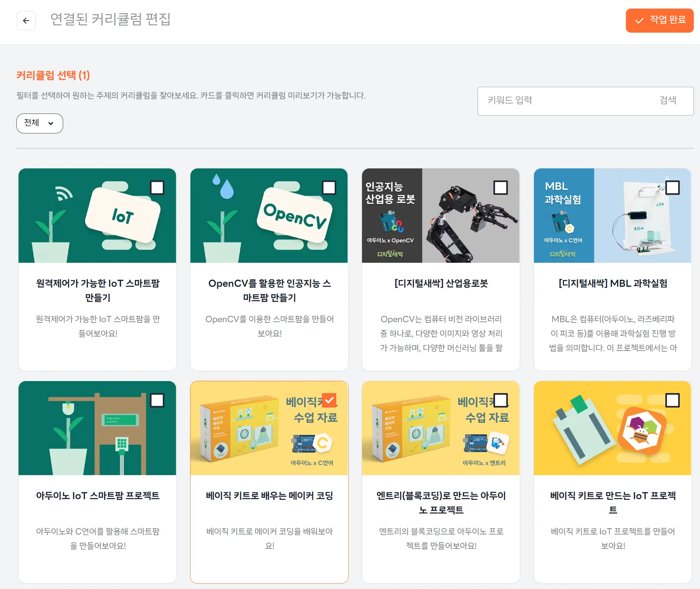The height and width of the screenshot is (589, 700).
Task: Click the 검색 search button
Action: [x=667, y=101]
